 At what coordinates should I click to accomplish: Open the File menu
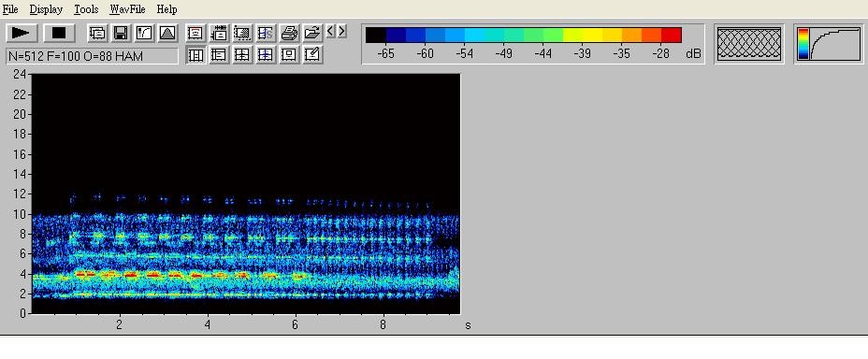[x=10, y=9]
